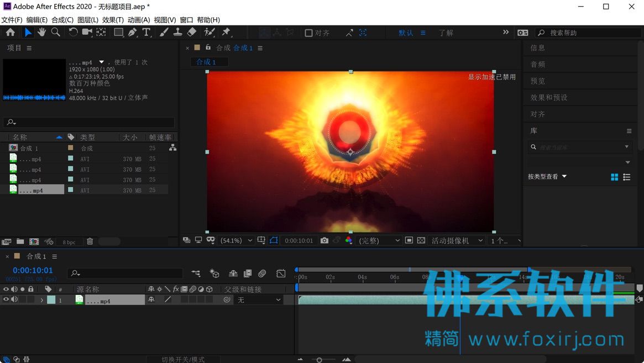Image resolution: width=644 pixels, height=363 pixels.
Task: Select the Rectangle shape tool
Action: (119, 33)
